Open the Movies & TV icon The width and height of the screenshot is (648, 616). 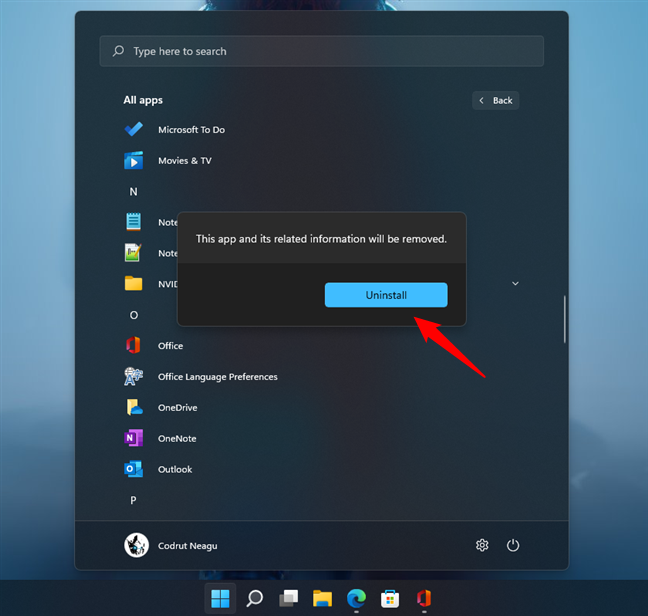[x=133, y=160]
